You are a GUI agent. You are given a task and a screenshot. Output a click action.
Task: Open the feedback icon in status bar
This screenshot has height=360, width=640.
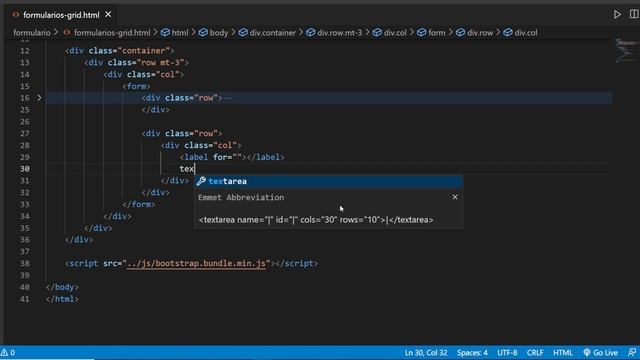(x=632, y=353)
